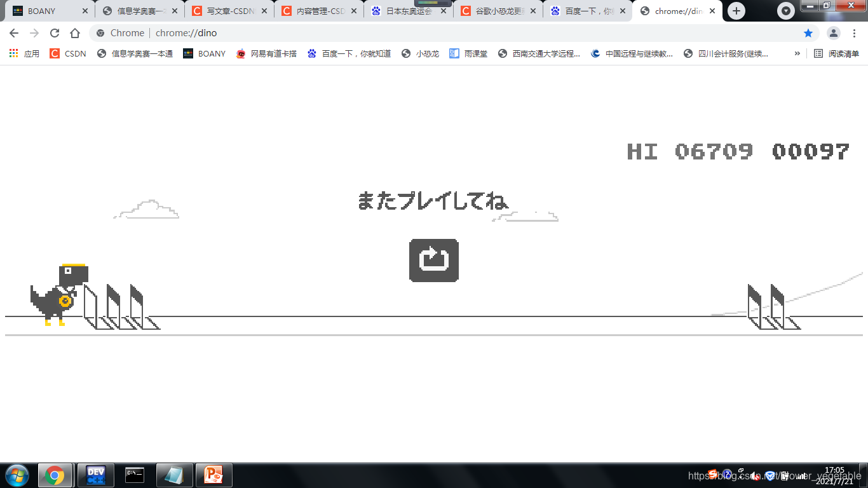
Task: Open the home page icon
Action: 75,33
